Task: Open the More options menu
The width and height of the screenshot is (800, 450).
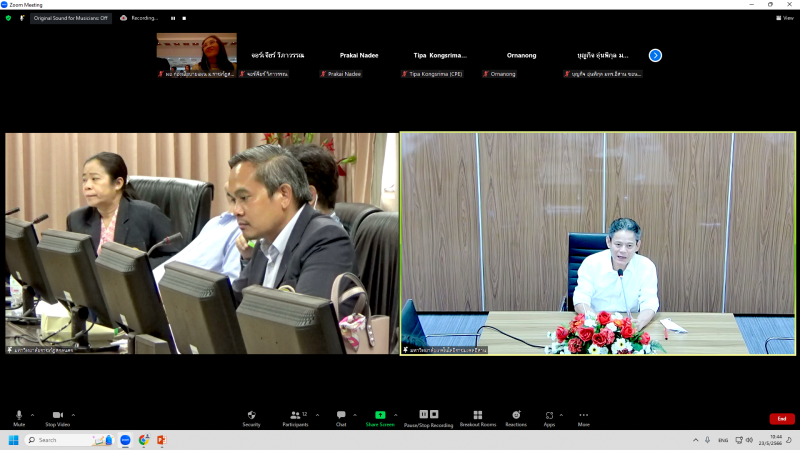Action: pos(583,416)
